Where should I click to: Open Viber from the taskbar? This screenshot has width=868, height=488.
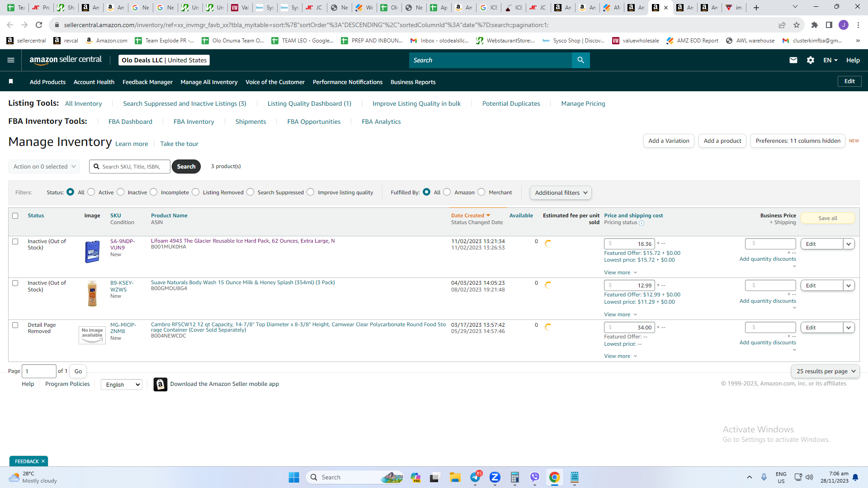point(535,477)
